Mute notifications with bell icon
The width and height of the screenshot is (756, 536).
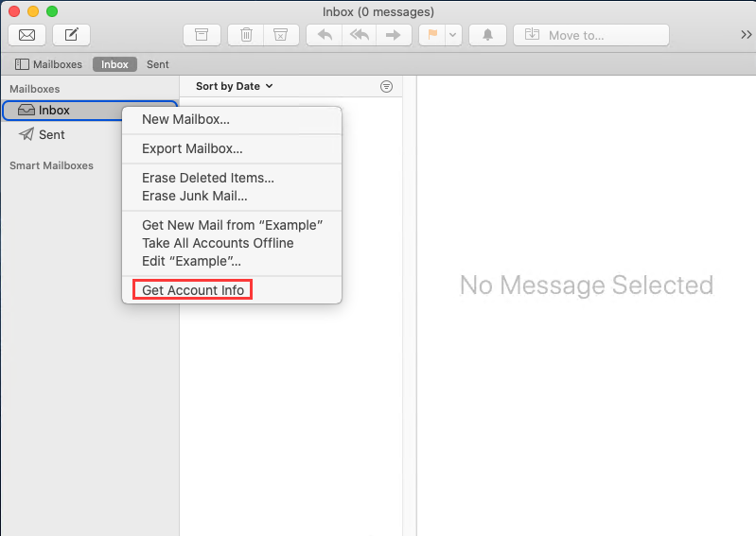click(x=488, y=35)
